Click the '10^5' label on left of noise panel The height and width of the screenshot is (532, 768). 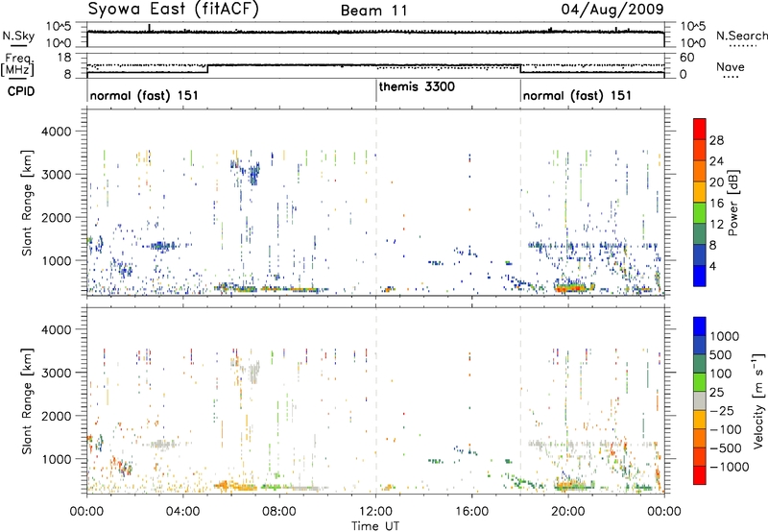pyautogui.click(x=59, y=26)
